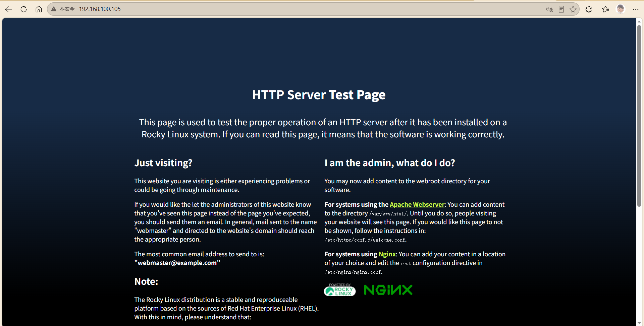This screenshot has height=326, width=644.
Task: Enter immersive reader mode icon
Action: click(x=561, y=9)
